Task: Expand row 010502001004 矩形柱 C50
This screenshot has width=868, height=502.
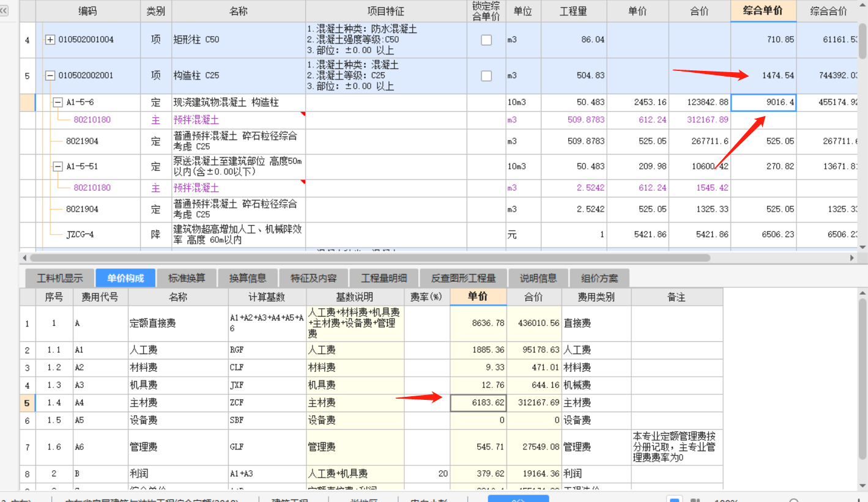Action: (x=50, y=40)
